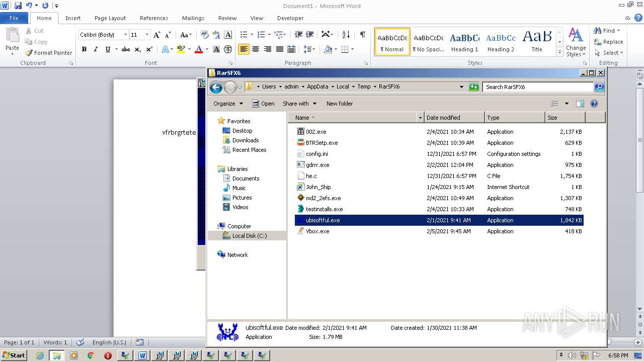This screenshot has height=362, width=644.
Task: Show the preview pane icon
Action: (x=580, y=104)
